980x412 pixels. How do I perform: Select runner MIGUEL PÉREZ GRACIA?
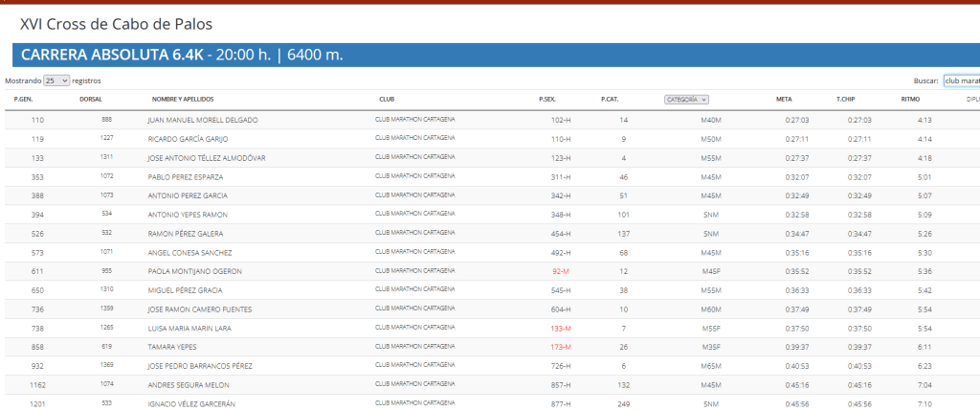click(185, 290)
